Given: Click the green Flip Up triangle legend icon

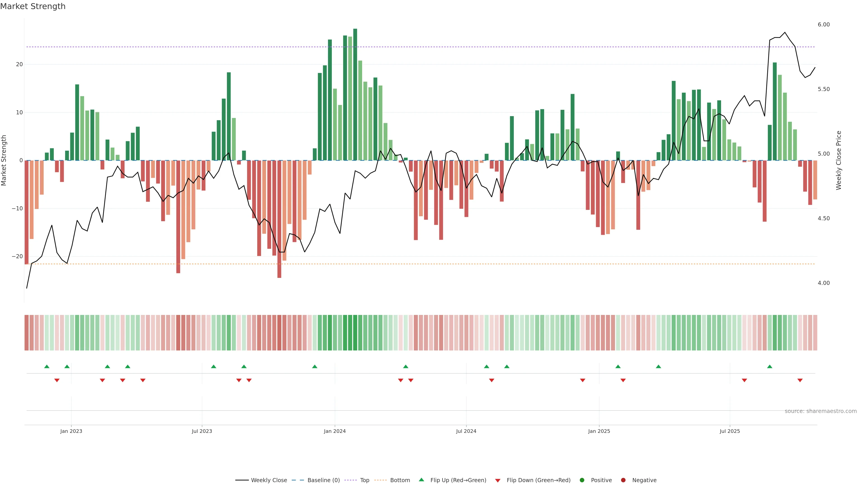Looking at the screenshot, I should (421, 480).
